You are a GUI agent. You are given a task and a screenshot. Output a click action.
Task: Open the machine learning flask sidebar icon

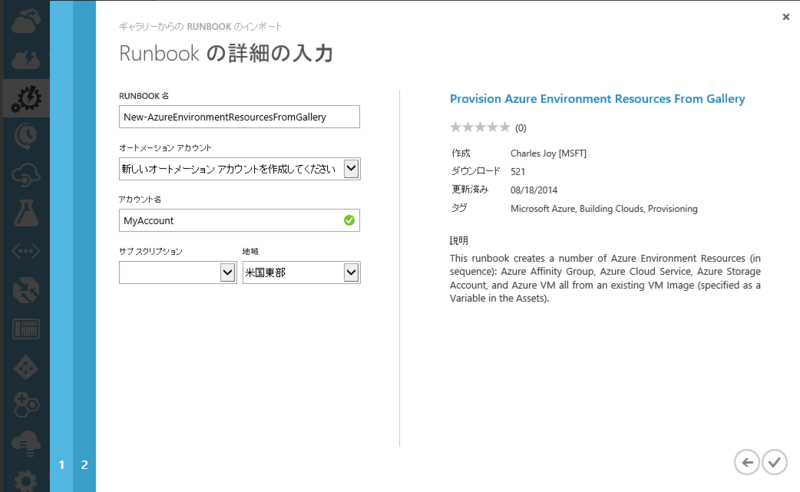tap(26, 213)
